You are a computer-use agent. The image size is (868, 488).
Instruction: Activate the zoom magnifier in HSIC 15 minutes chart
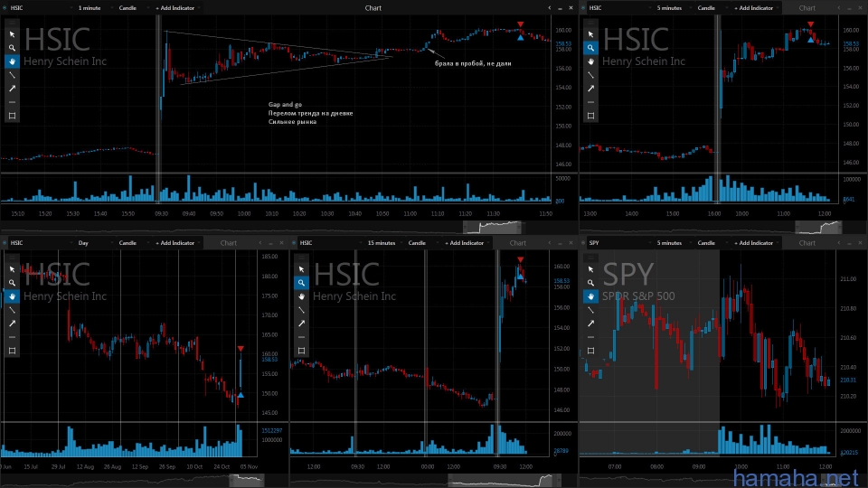point(301,283)
